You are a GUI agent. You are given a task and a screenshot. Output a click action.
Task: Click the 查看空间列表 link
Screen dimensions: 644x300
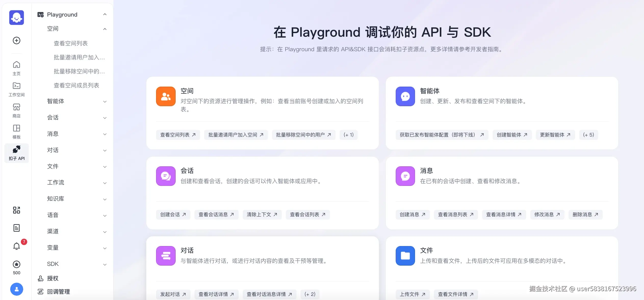pos(178,135)
